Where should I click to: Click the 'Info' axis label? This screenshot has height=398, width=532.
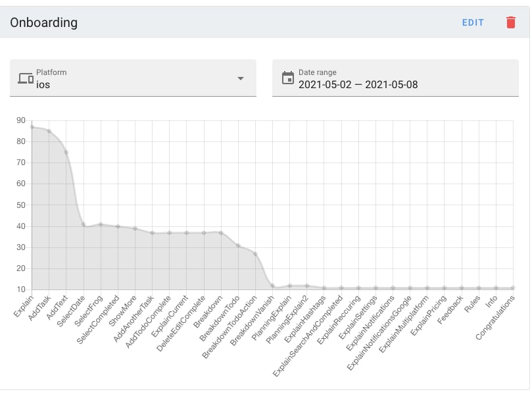point(491,301)
